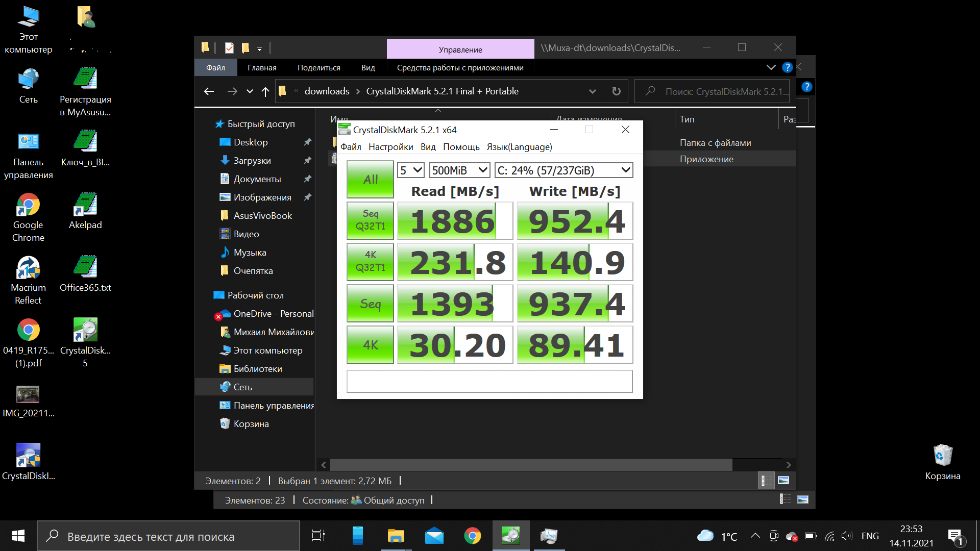The width and height of the screenshot is (980, 551).
Task: Select Корзина recycle bin on desktop
Action: (943, 463)
